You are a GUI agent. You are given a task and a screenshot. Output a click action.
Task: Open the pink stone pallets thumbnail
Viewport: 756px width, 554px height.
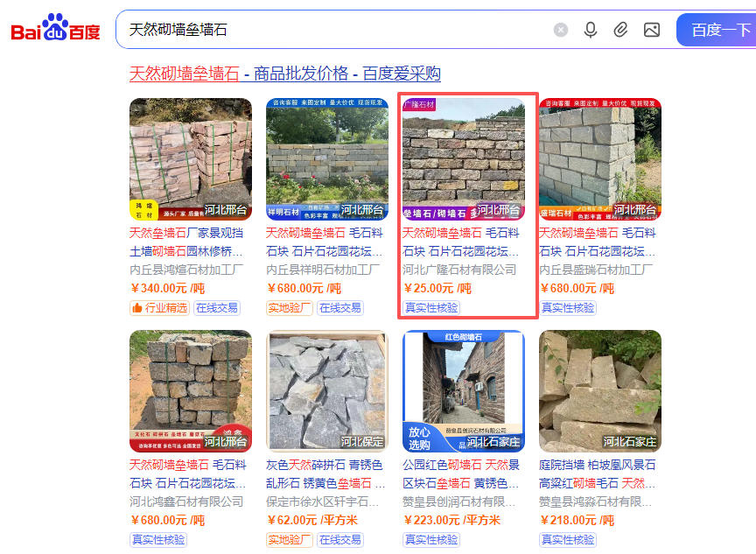pyautogui.click(x=191, y=159)
